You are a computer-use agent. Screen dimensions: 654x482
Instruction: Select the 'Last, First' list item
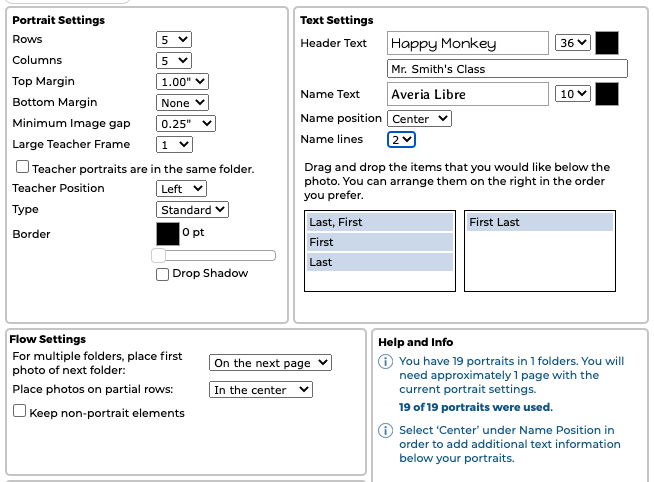click(x=380, y=222)
